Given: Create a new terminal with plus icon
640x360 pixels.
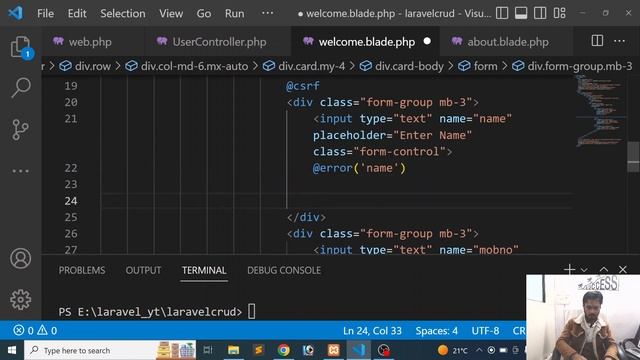Looking at the screenshot, I should pyautogui.click(x=569, y=269).
